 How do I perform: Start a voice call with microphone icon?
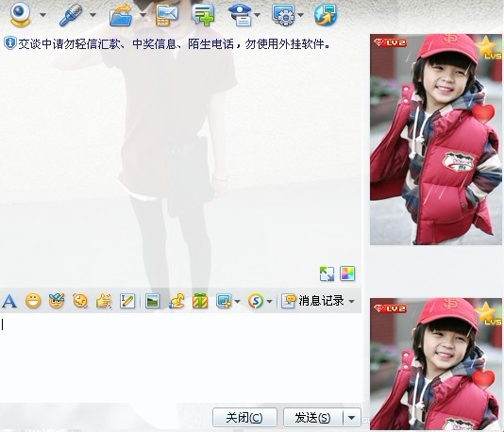[x=71, y=15]
